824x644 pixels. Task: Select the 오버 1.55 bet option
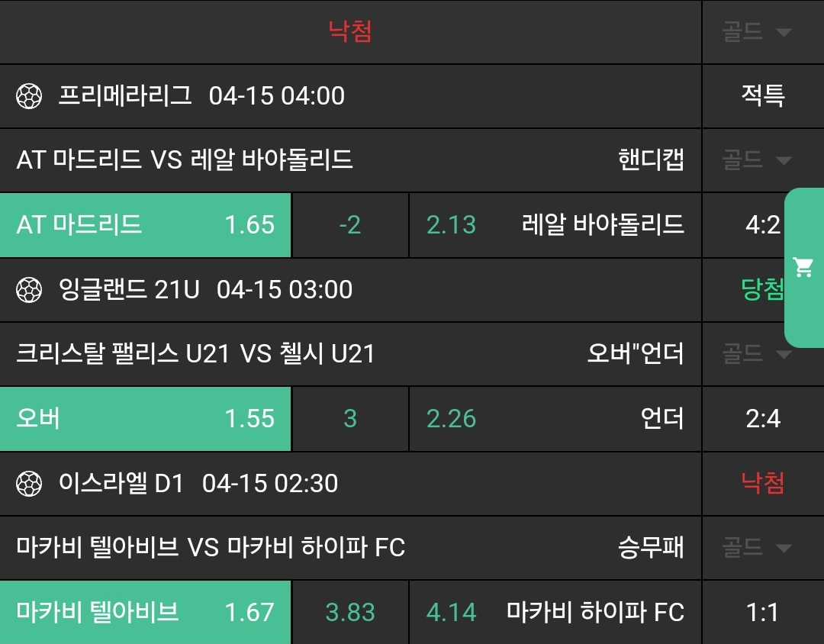pyautogui.click(x=145, y=419)
